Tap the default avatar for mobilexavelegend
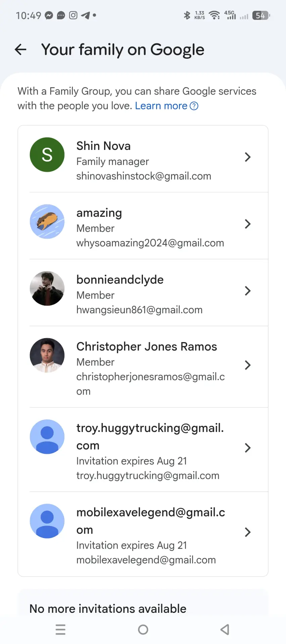Screen dimensions: 286x644 pos(47,521)
